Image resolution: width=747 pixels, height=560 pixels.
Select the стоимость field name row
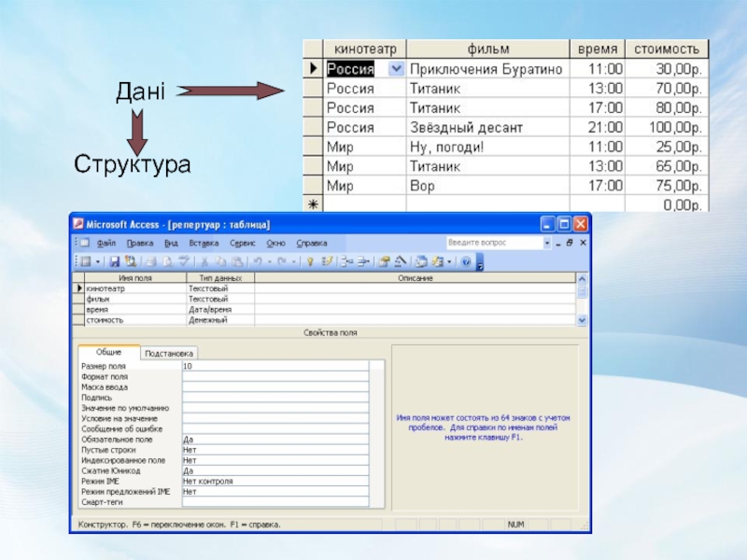(130, 320)
